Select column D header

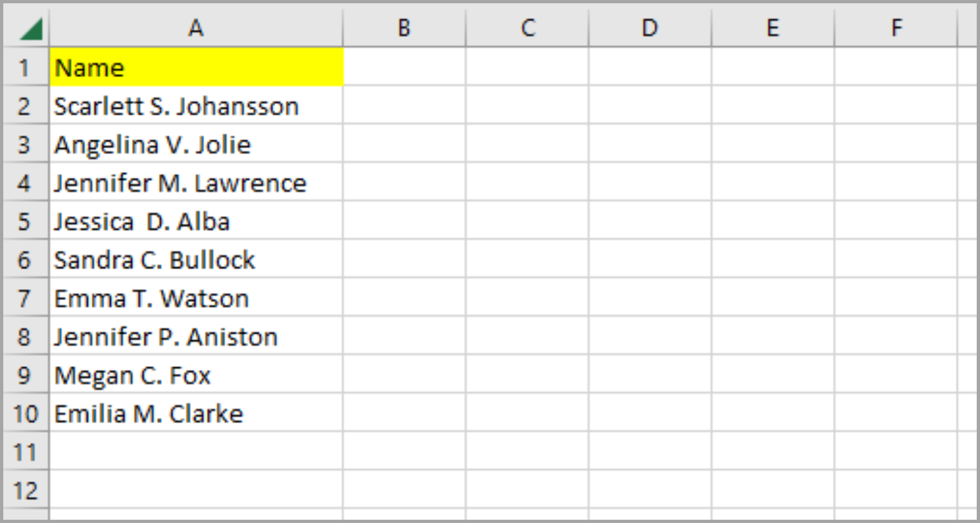coord(649,27)
